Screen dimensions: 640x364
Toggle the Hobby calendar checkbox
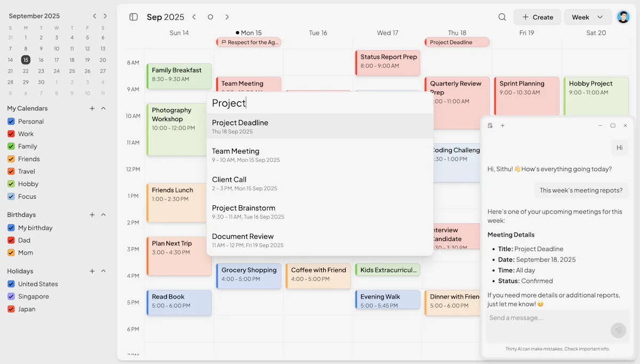11,184
